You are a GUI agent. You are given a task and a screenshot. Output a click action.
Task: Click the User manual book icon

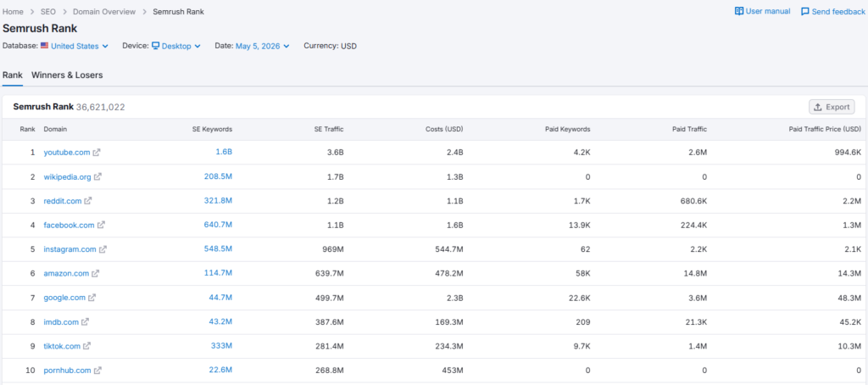click(x=739, y=11)
